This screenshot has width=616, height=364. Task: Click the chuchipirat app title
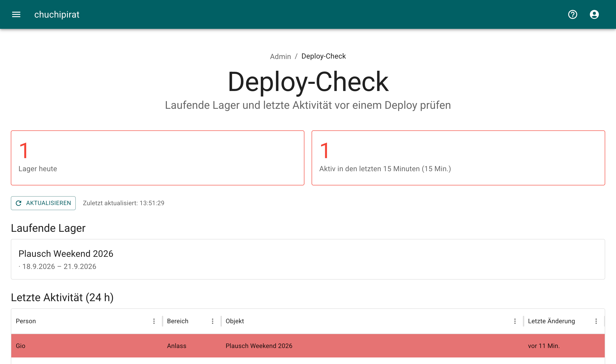pos(57,14)
